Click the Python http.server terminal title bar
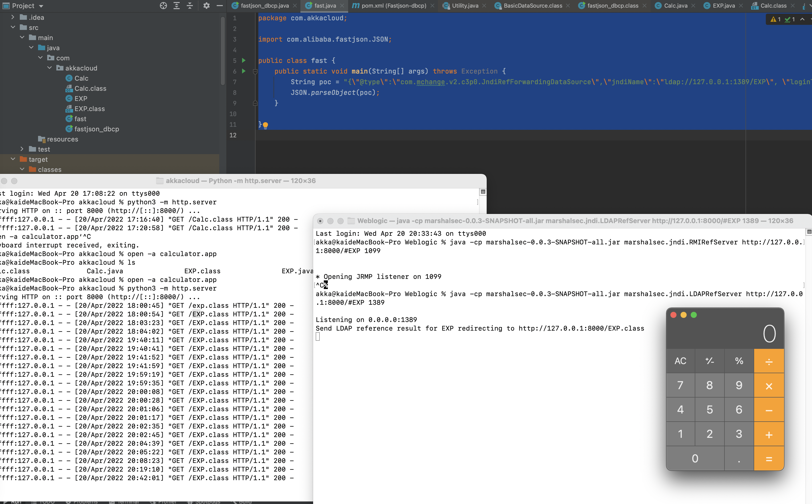The width and height of the screenshot is (812, 504). 243,181
